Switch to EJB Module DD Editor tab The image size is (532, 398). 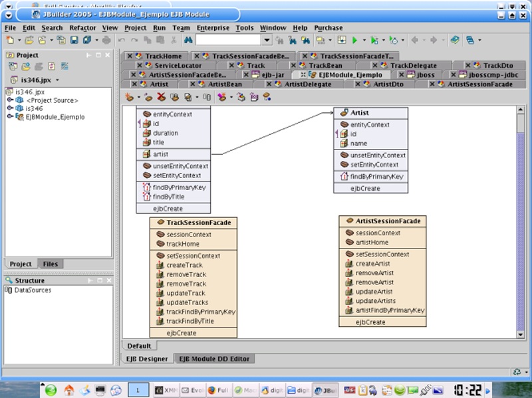click(213, 359)
